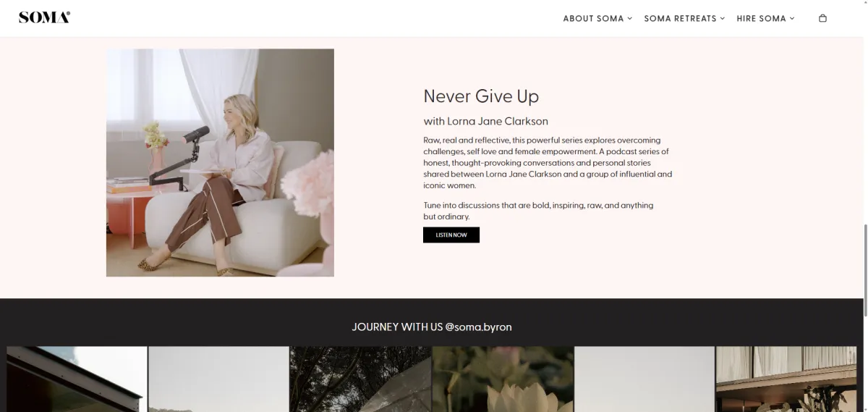Expand the chevron beside SOMA RETREATS
Screen dimensions: 868x412
click(723, 18)
